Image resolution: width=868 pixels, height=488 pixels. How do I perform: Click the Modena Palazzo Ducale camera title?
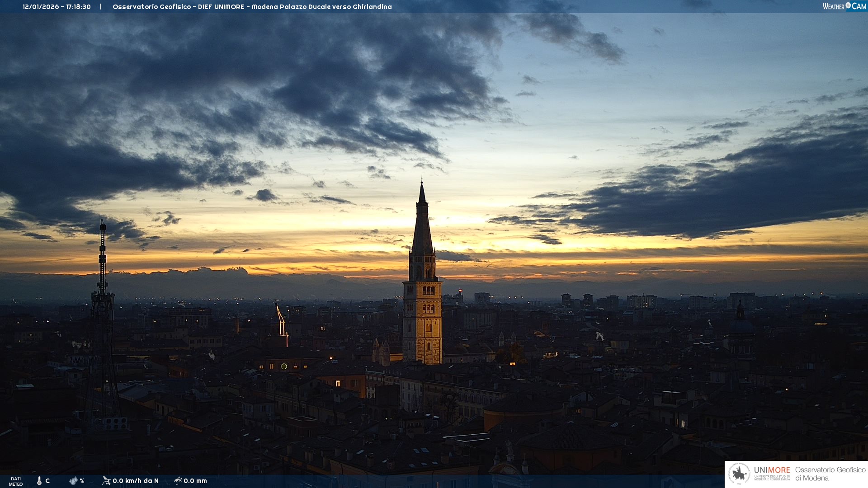[252, 7]
